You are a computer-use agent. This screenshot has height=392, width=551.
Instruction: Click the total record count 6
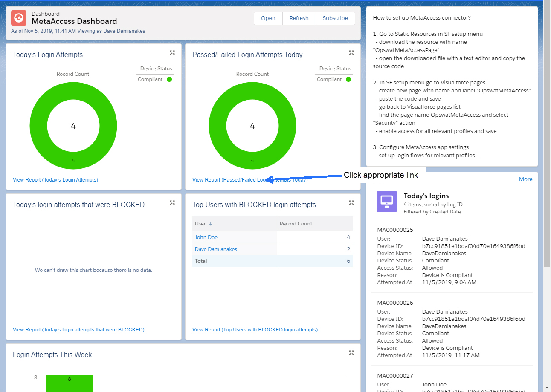(x=348, y=261)
